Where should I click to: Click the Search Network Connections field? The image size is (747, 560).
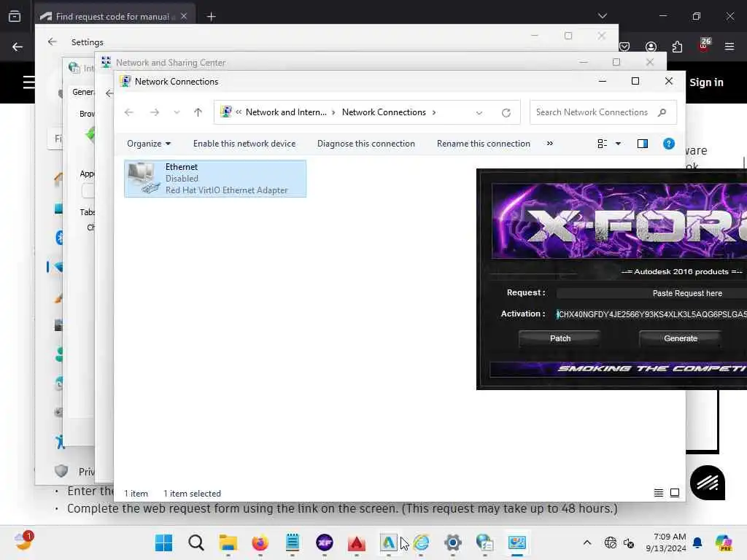point(603,112)
